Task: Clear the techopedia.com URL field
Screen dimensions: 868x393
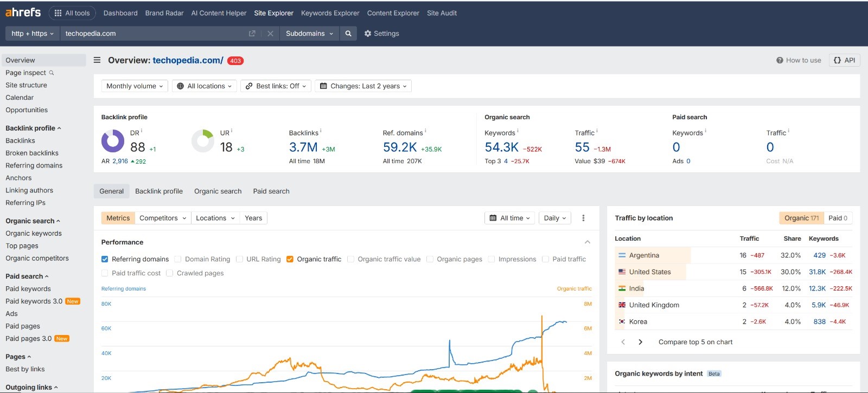Action: pos(270,34)
